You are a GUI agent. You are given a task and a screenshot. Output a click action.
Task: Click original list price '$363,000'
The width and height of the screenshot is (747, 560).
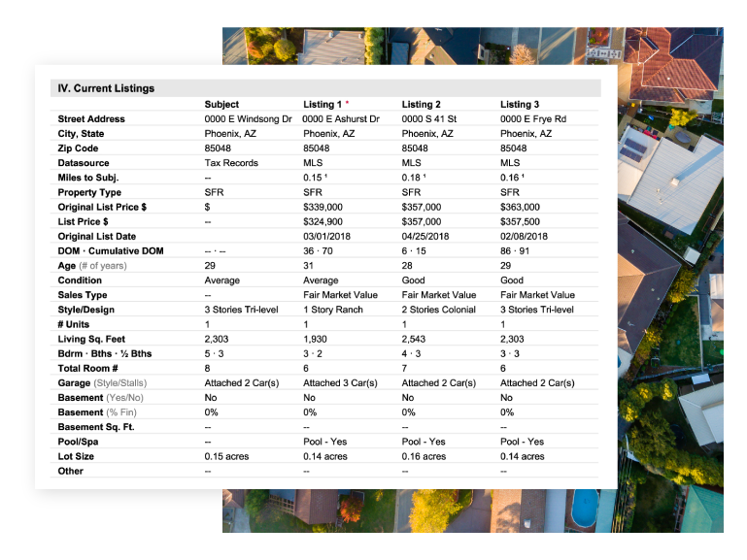(x=521, y=207)
